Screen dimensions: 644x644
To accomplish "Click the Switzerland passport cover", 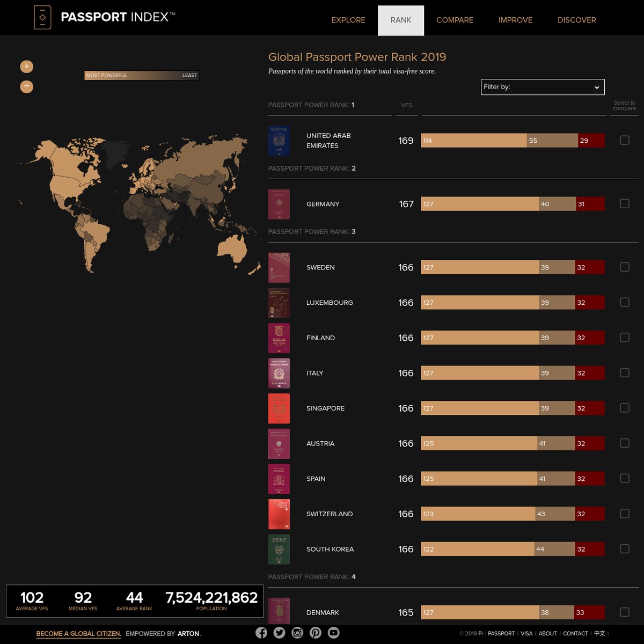I will coord(279,514).
